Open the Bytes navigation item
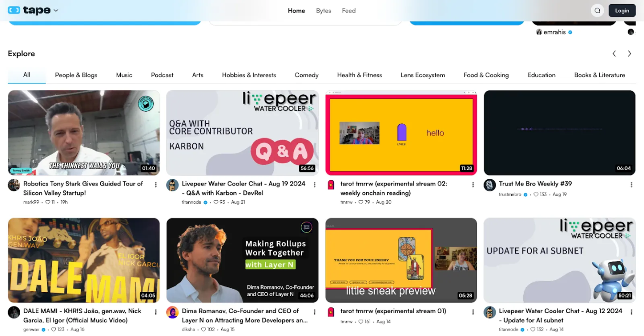The image size is (644, 336). [323, 11]
